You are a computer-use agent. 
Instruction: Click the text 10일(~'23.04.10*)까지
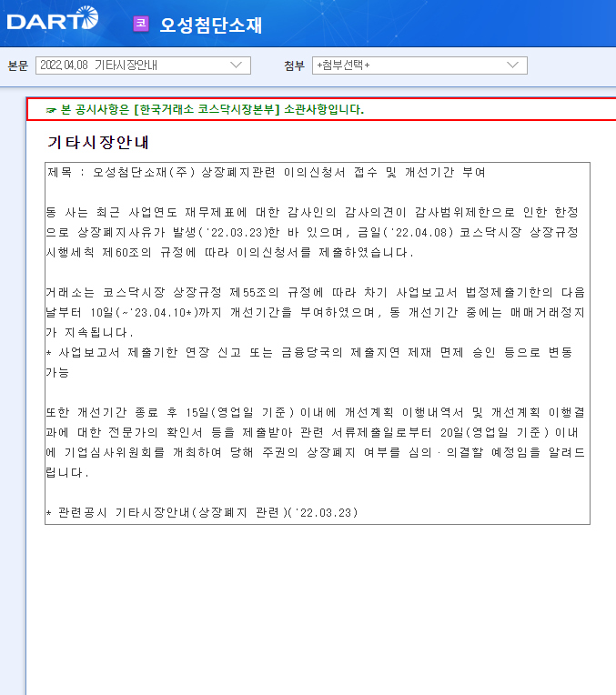click(156, 313)
